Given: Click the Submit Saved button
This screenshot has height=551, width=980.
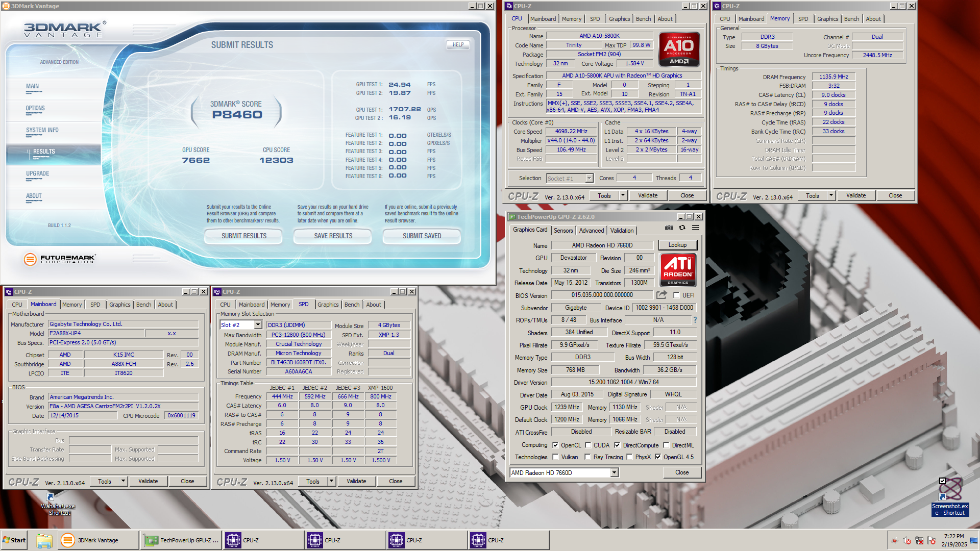Looking at the screenshot, I should 422,236.
